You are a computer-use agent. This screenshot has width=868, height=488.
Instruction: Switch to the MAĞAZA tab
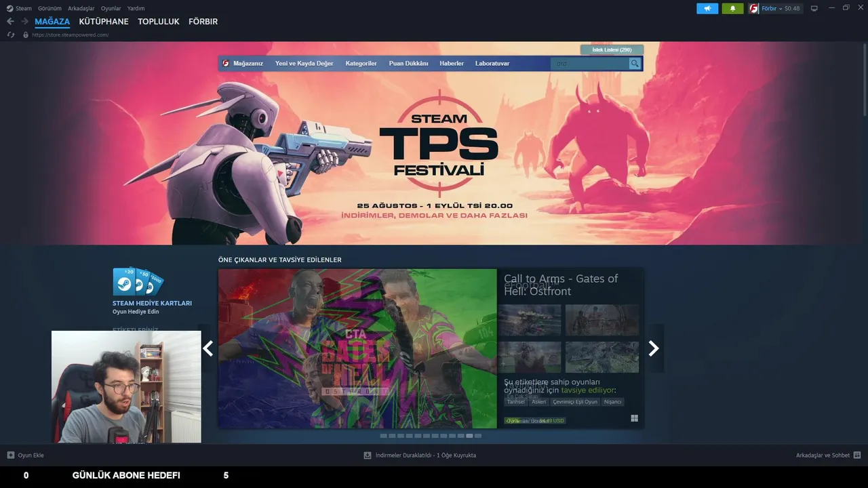pos(52,22)
